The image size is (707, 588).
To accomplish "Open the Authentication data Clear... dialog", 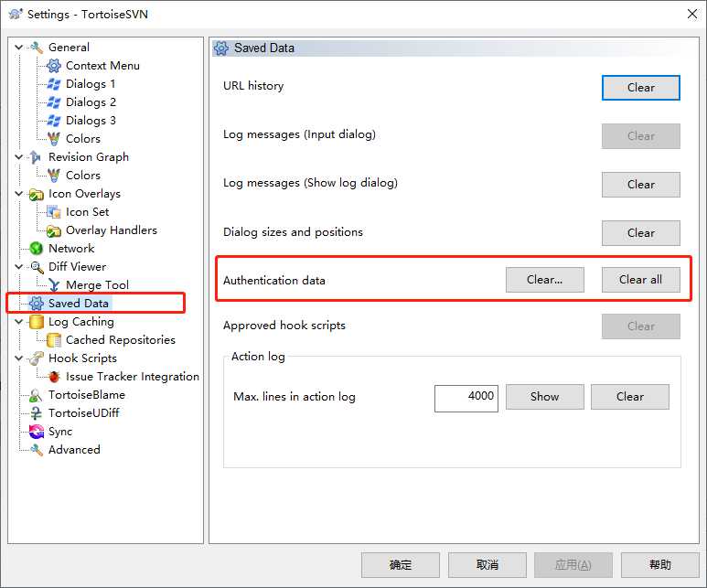I will [545, 280].
